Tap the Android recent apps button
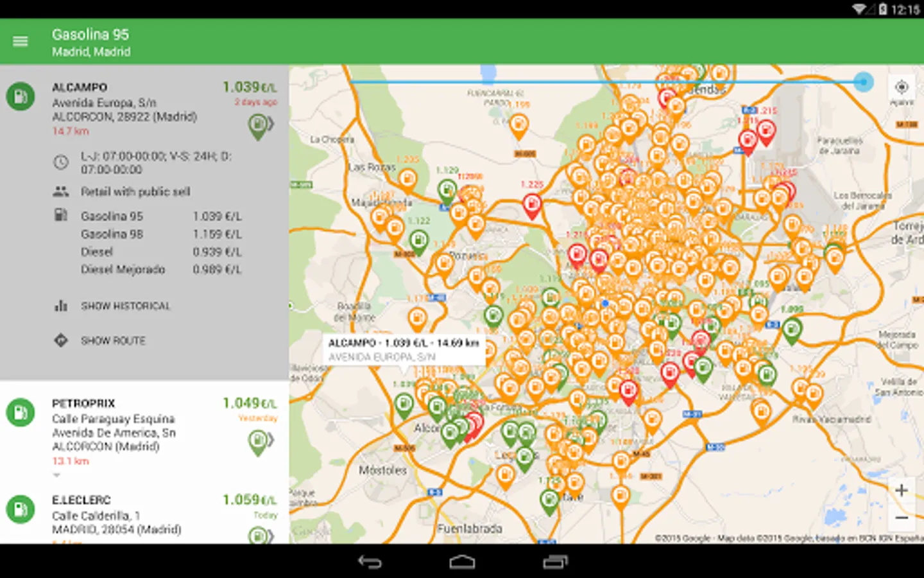This screenshot has width=924, height=578. click(x=555, y=562)
